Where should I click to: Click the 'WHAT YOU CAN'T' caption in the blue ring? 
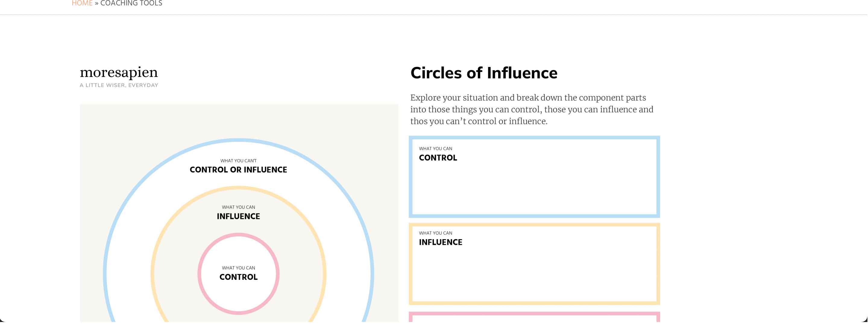click(239, 161)
